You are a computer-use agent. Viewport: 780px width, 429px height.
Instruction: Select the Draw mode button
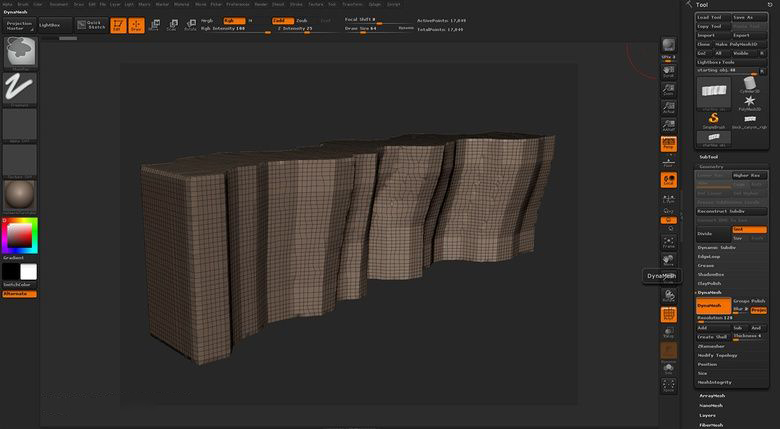[135, 24]
